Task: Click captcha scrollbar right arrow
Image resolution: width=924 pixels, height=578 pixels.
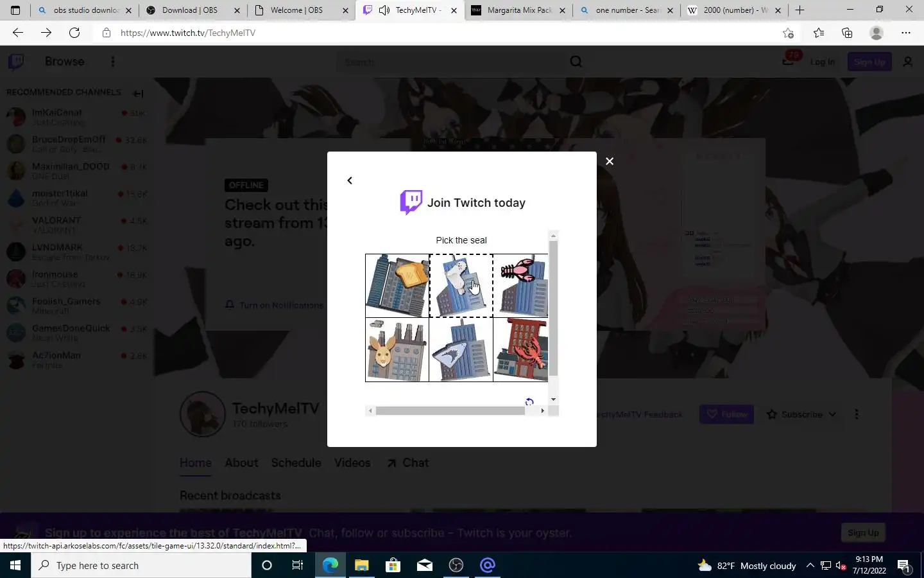Action: click(x=543, y=411)
